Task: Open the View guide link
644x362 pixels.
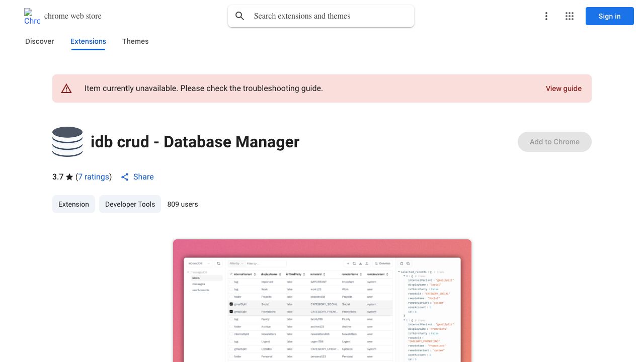Action: 563,88
